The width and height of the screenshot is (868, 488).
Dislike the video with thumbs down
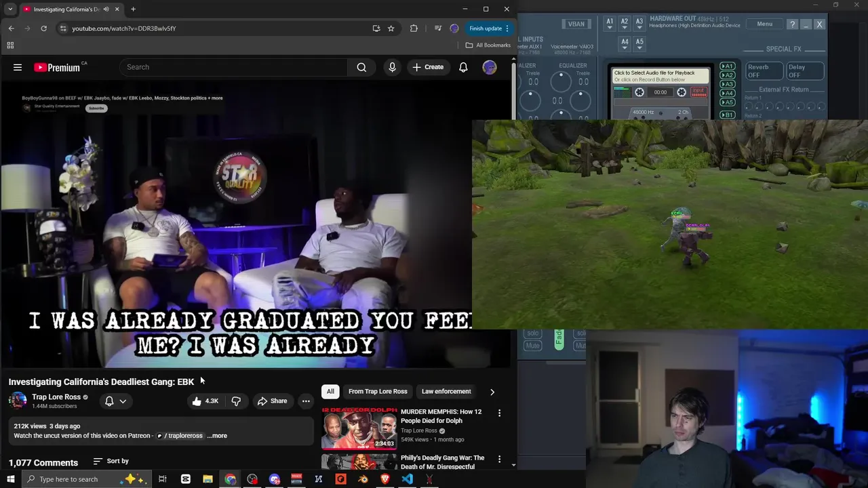point(236,401)
